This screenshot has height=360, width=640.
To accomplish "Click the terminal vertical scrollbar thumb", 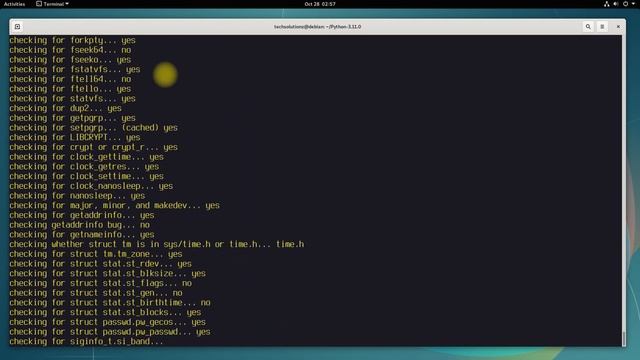I will (x=624, y=338).
